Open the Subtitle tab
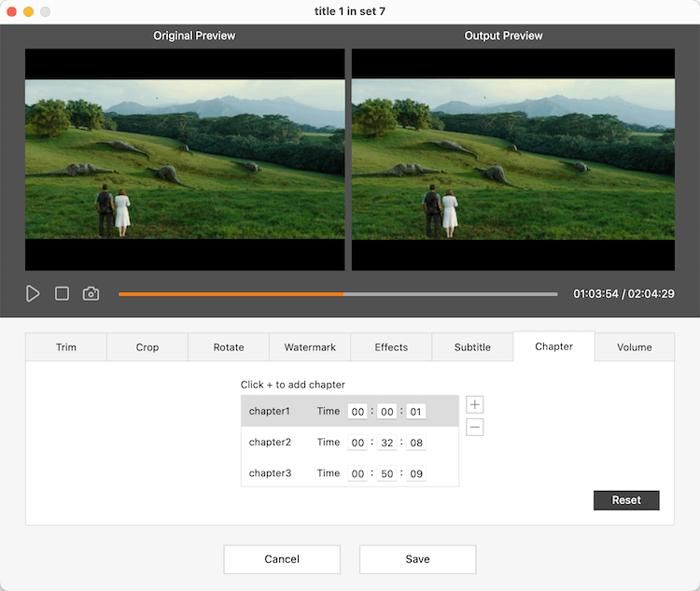This screenshot has width=700, height=591. pos(472,347)
